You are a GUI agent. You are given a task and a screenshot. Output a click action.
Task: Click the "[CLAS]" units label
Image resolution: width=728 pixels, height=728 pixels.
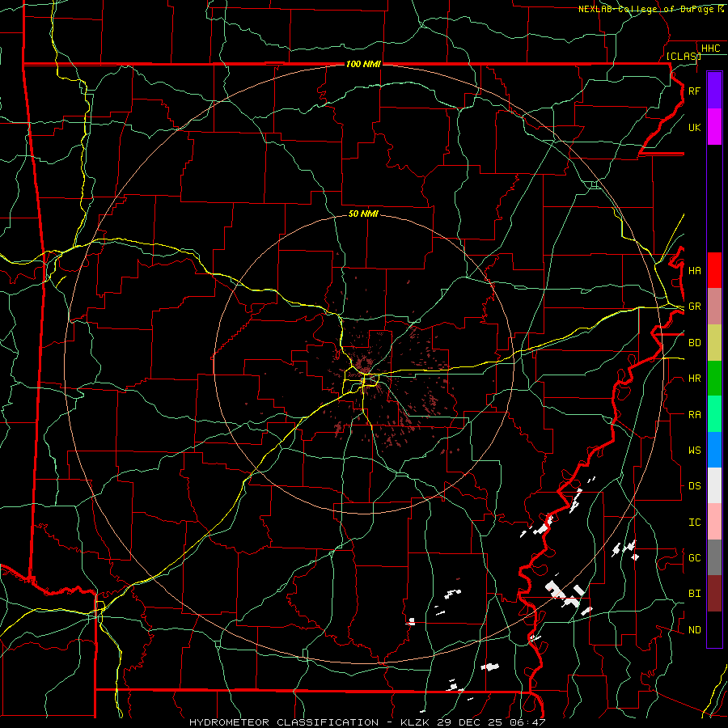tap(684, 56)
